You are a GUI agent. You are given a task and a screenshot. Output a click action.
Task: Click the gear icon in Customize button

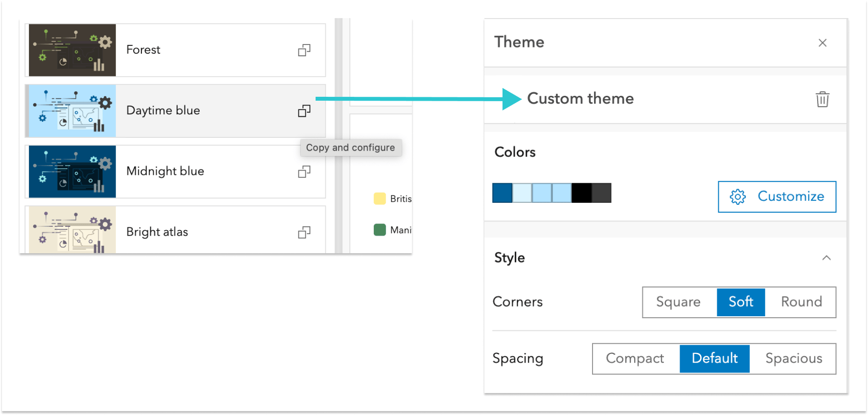[x=738, y=197]
